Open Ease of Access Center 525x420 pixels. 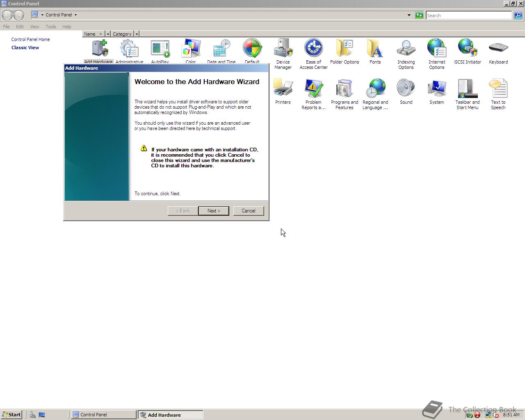click(x=314, y=53)
